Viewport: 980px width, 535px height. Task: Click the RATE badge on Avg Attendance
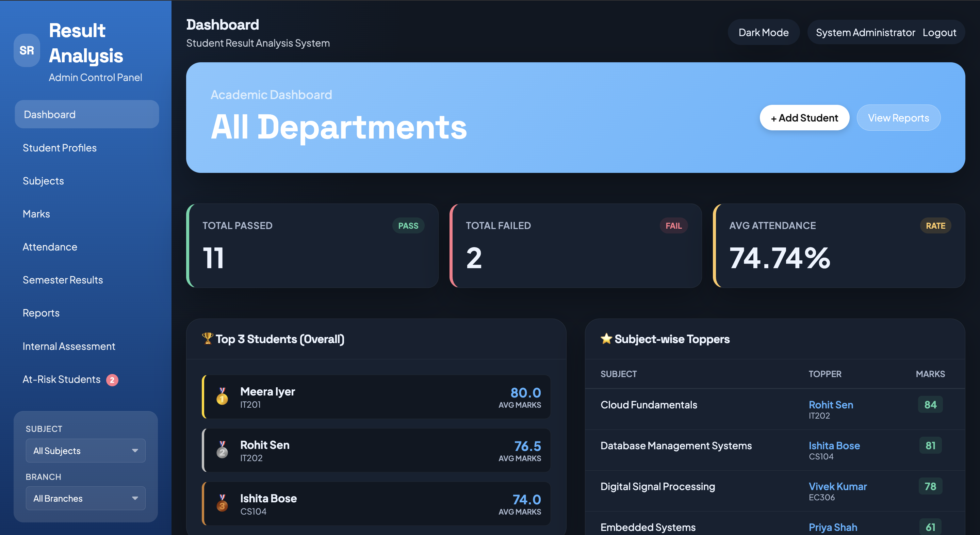pos(935,226)
